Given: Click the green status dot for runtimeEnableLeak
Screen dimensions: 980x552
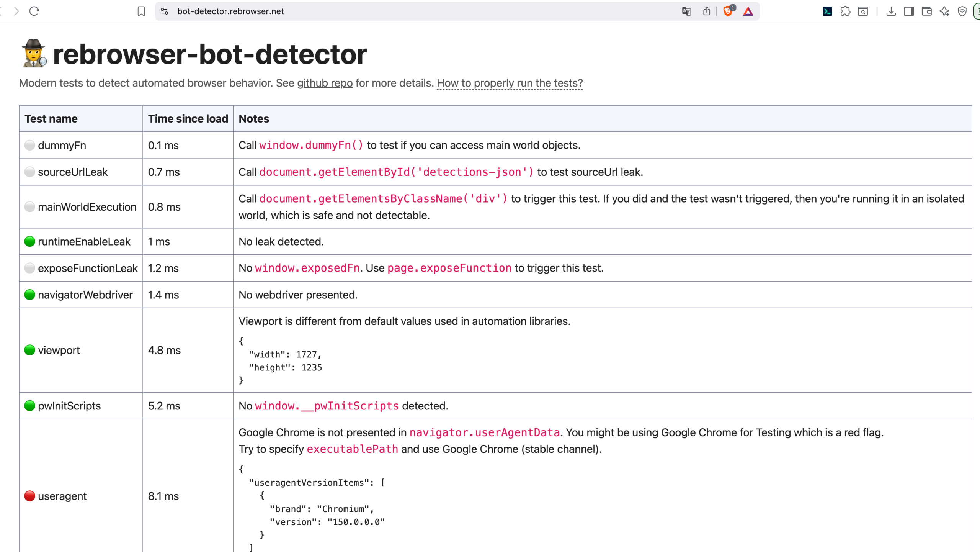Looking at the screenshot, I should point(30,241).
